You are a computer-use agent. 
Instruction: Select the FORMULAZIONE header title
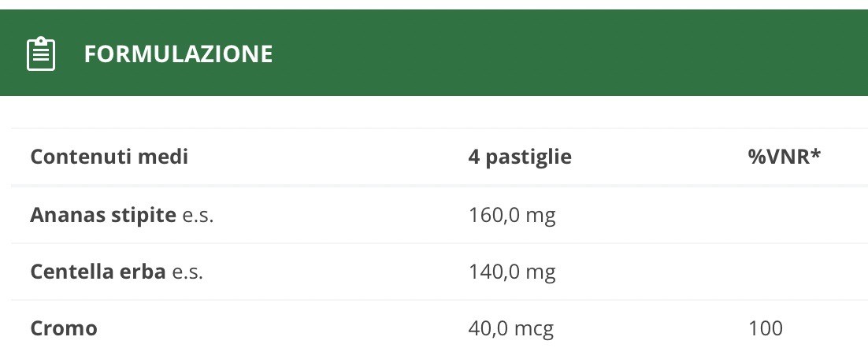pyautogui.click(x=178, y=54)
